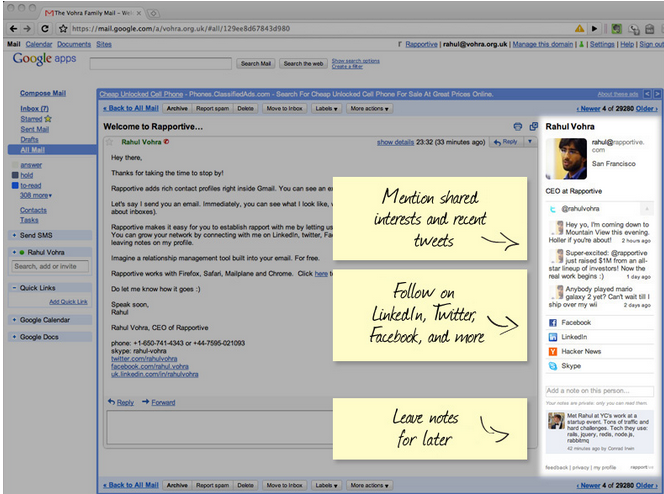Open the top More actions dropdown
This screenshot has height=494, width=664.
(x=369, y=108)
